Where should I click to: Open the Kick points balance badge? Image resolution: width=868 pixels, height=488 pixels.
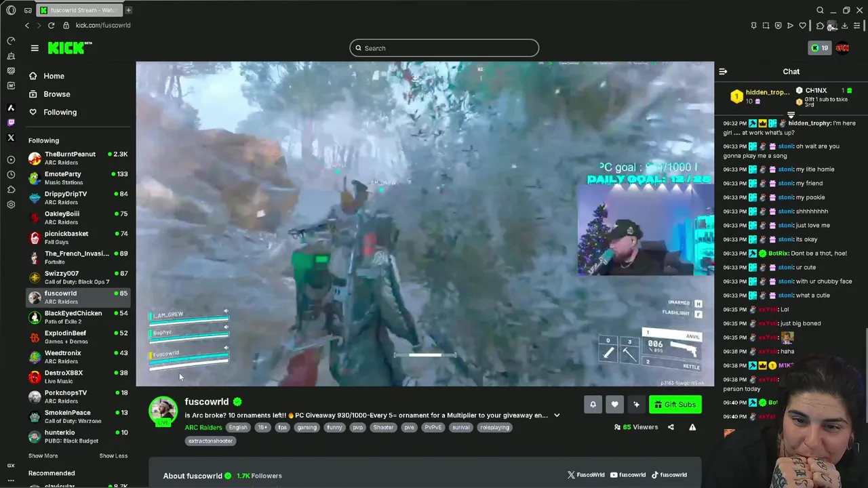coord(820,48)
